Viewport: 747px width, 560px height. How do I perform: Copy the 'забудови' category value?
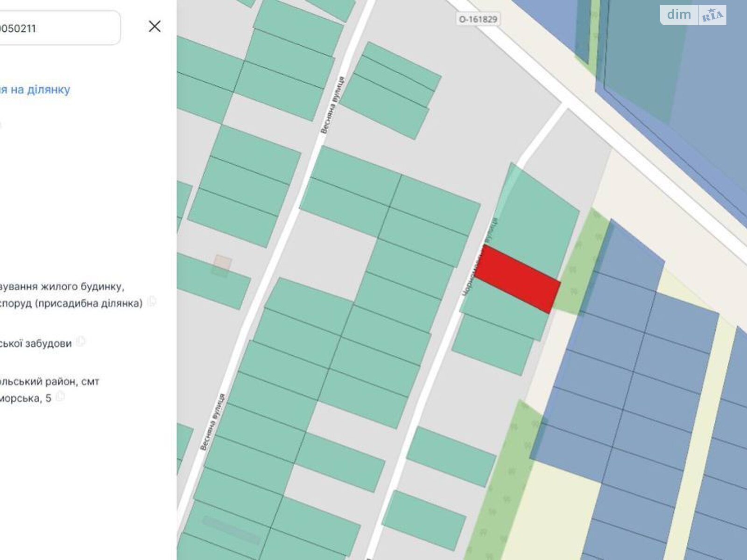(81, 342)
